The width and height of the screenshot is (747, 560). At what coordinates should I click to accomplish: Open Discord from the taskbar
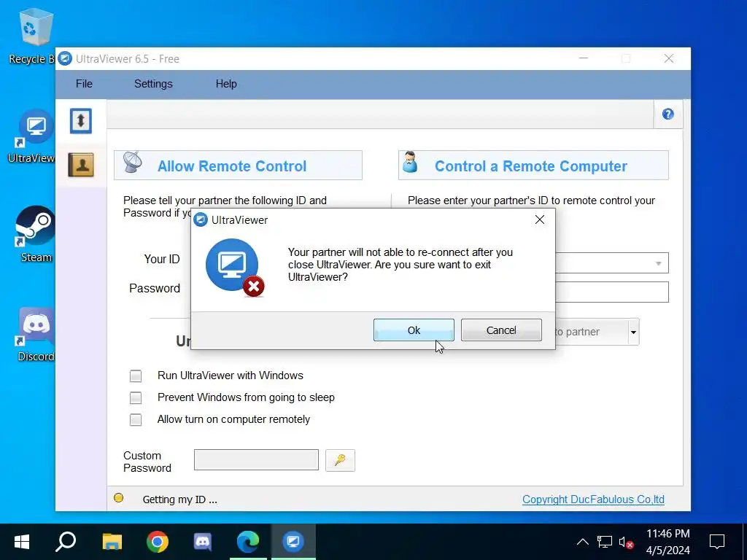[203, 542]
